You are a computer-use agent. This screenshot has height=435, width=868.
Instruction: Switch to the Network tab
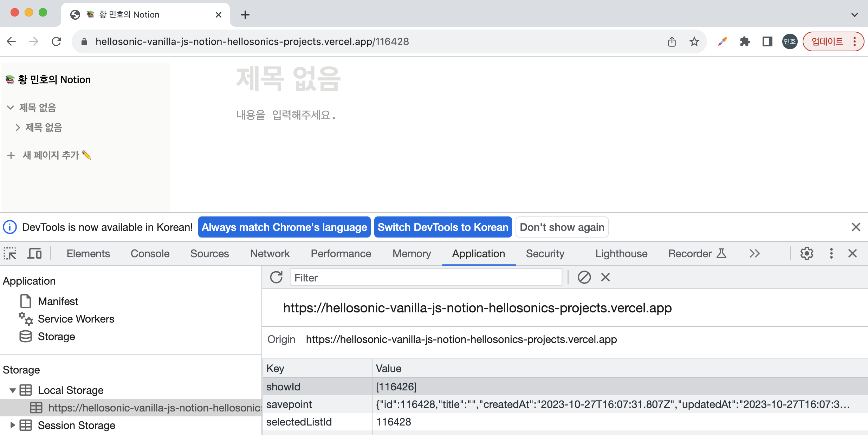point(270,253)
